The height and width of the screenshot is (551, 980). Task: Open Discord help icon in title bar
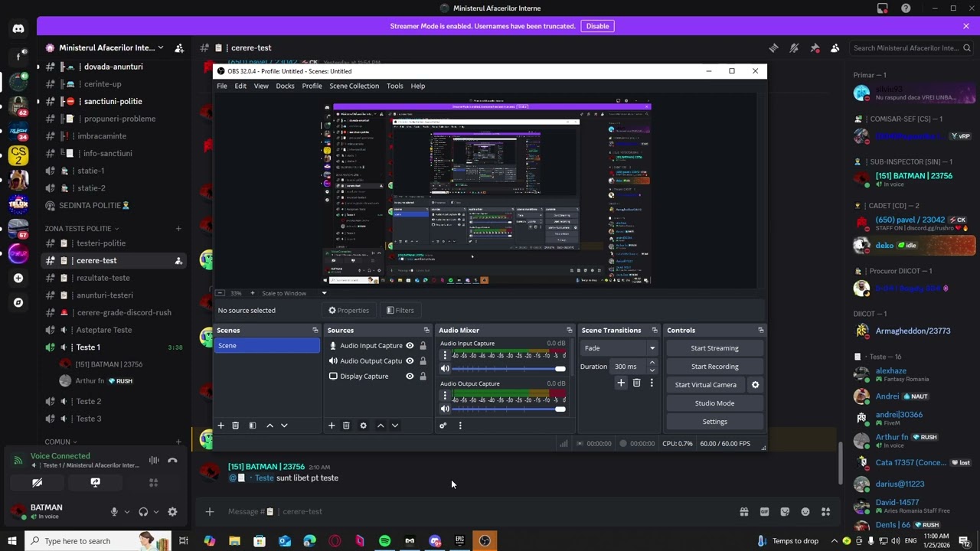click(x=906, y=8)
